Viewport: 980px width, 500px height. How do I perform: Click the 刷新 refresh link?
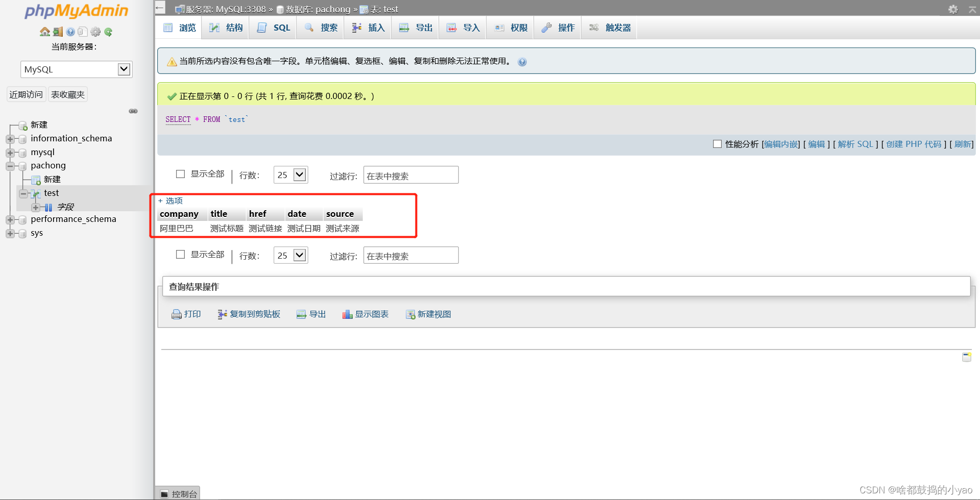tap(963, 144)
